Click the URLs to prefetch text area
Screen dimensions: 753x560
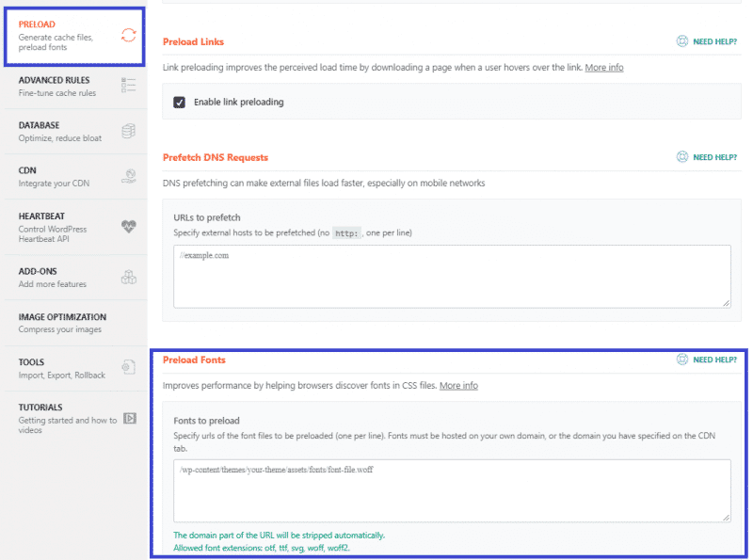pos(452,273)
